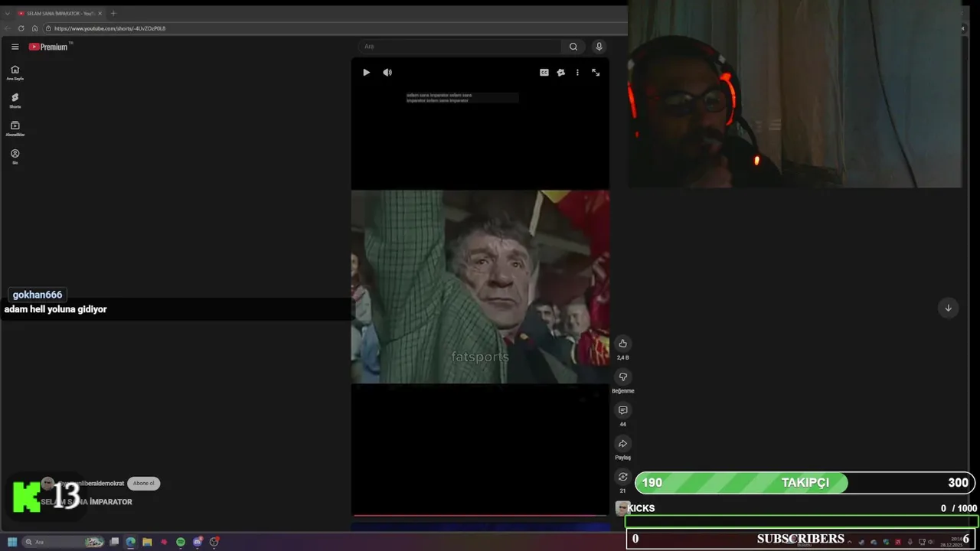The height and width of the screenshot is (551, 980).
Task: Click the Windows taskbar search box
Action: [x=64, y=542]
